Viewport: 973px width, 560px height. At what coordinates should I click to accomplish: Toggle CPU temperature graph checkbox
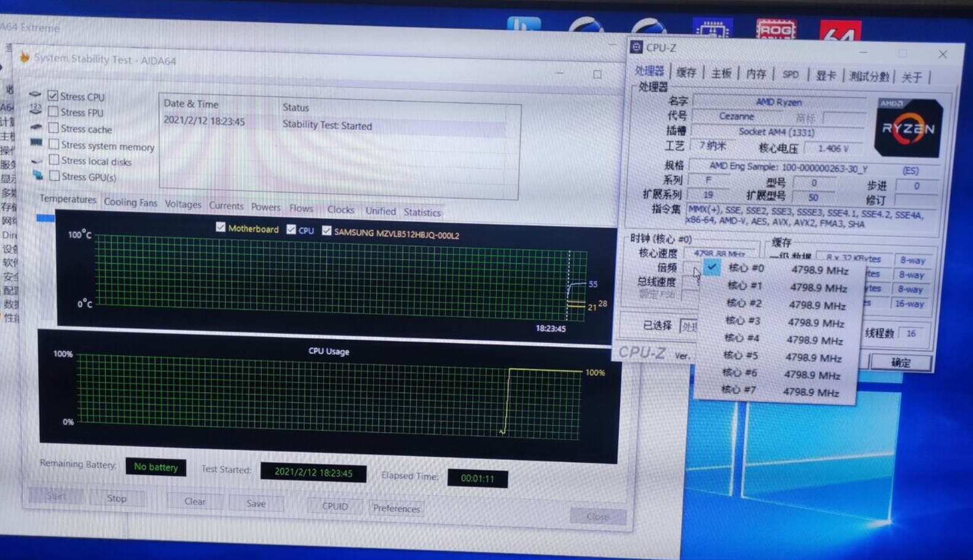pyautogui.click(x=291, y=229)
